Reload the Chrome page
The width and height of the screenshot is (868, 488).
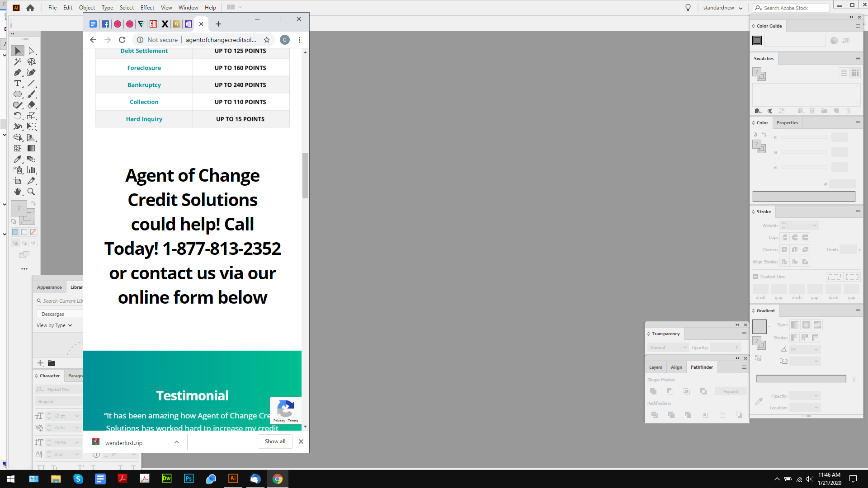[x=122, y=40]
